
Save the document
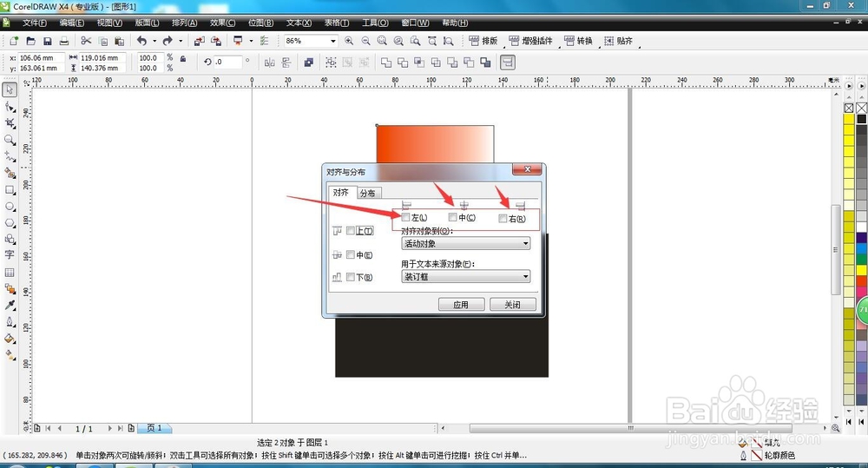coord(48,41)
